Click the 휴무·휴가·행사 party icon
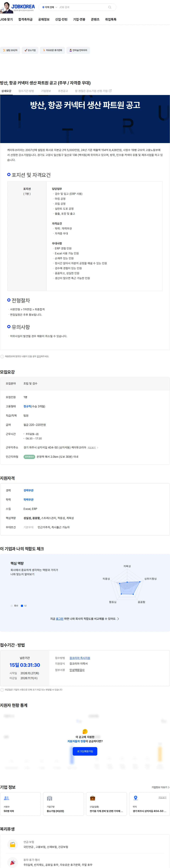 [x=12, y=862]
